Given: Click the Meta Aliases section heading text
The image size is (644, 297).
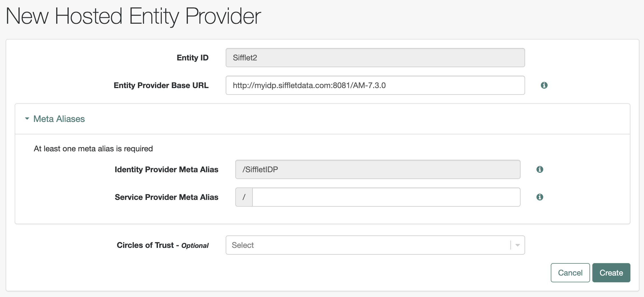Looking at the screenshot, I should click(x=59, y=119).
